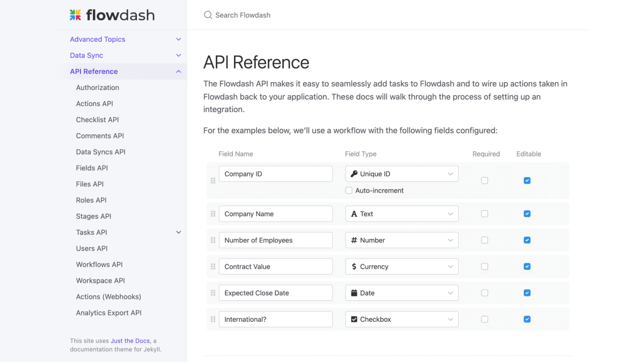This screenshot has width=644, height=362.
Task: Open the Currency field type dropdown
Action: pos(402,267)
